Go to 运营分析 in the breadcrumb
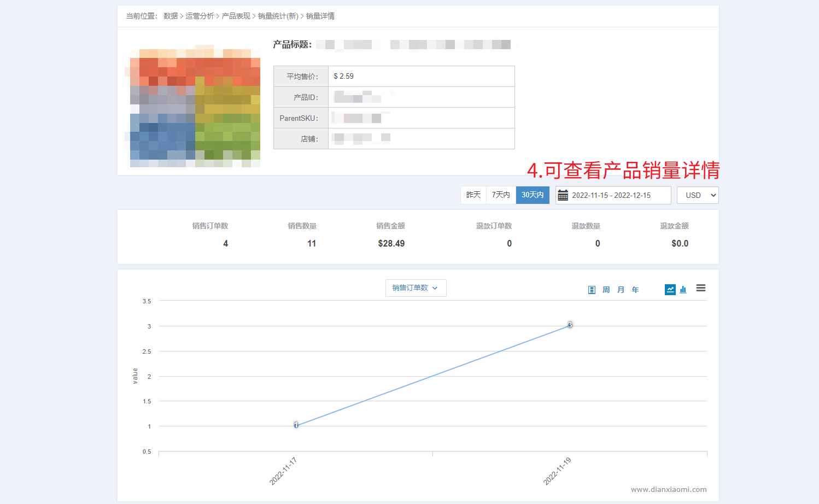Screen dimensions: 819x504 (200, 16)
